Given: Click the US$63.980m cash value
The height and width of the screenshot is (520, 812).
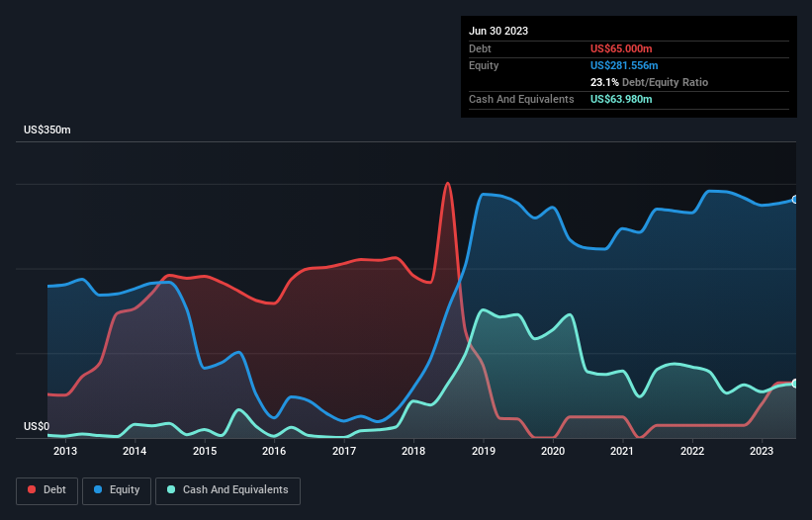Looking at the screenshot, I should (621, 99).
